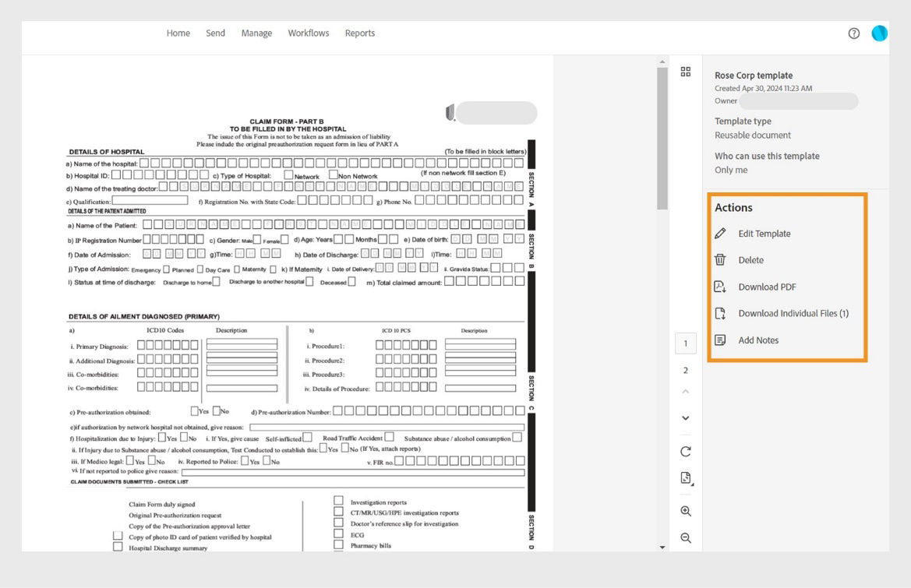Open the page thumbnail grid view
Screen dimensions: 911x588
click(686, 72)
